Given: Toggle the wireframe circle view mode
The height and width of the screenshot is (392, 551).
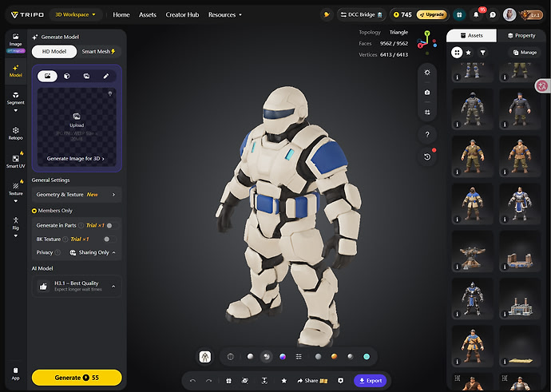Looking at the screenshot, I should [231, 357].
